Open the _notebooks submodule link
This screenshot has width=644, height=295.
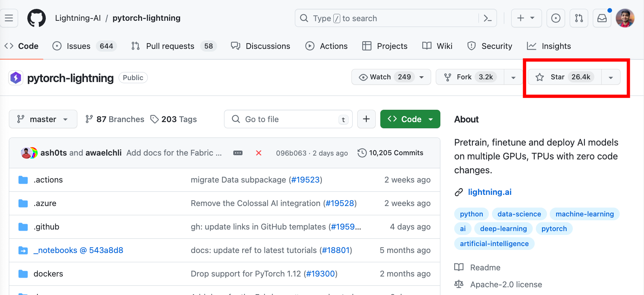click(x=79, y=250)
